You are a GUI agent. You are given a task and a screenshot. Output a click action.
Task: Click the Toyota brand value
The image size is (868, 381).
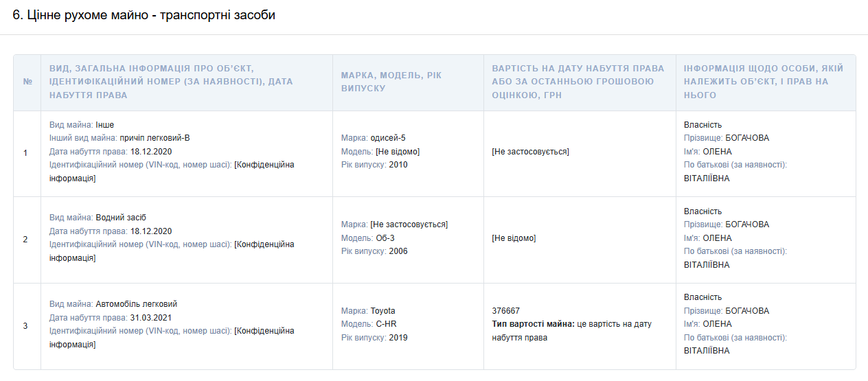382,311
